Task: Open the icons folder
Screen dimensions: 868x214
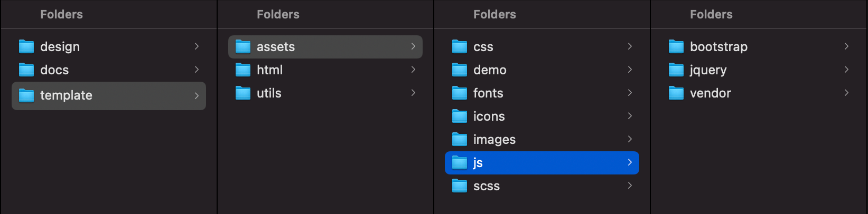Action: pos(489,116)
